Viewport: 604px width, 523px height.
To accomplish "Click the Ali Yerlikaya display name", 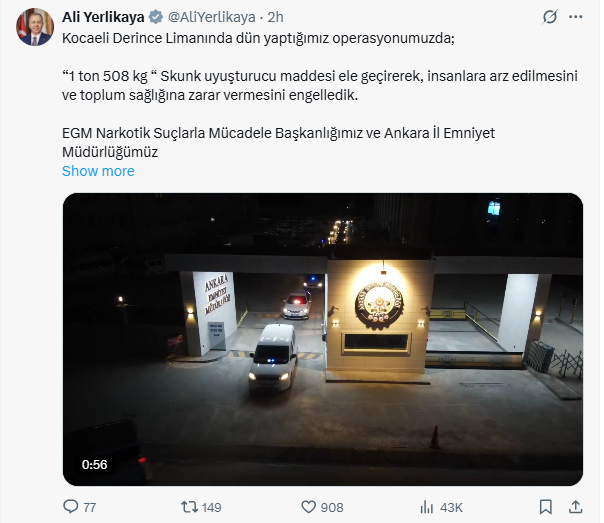I will (103, 17).
